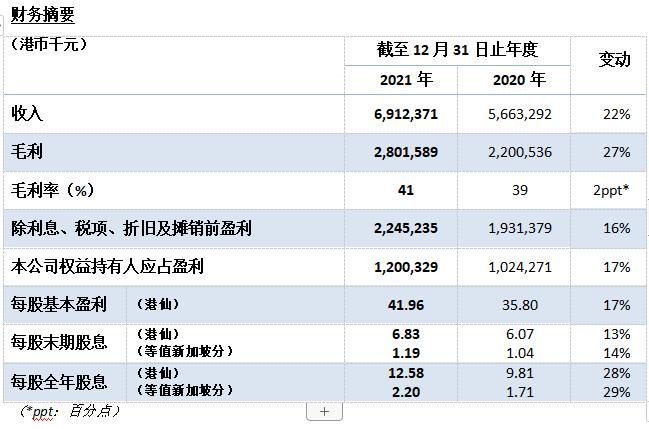Click the 变动 column header
649x429 pixels.
pyautogui.click(x=613, y=59)
